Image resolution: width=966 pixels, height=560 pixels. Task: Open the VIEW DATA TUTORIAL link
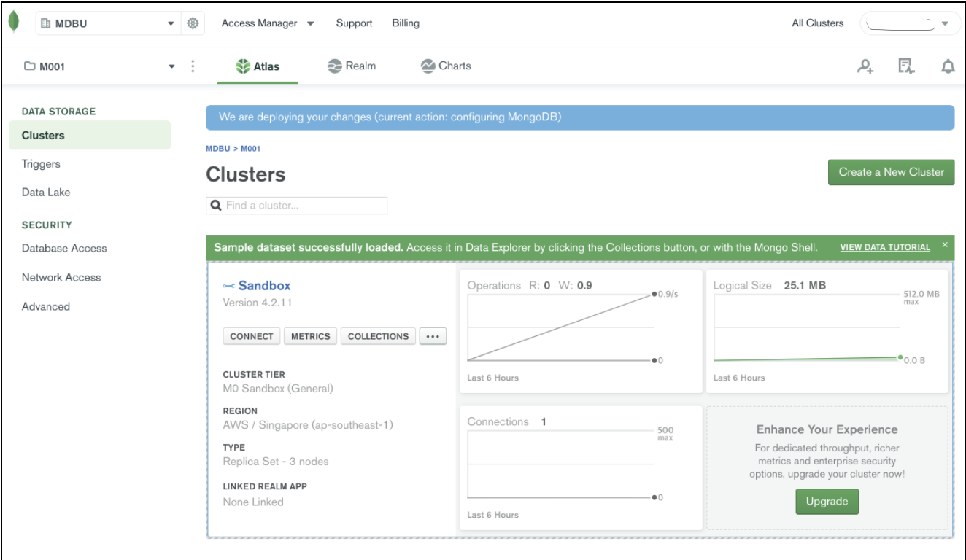(x=885, y=247)
